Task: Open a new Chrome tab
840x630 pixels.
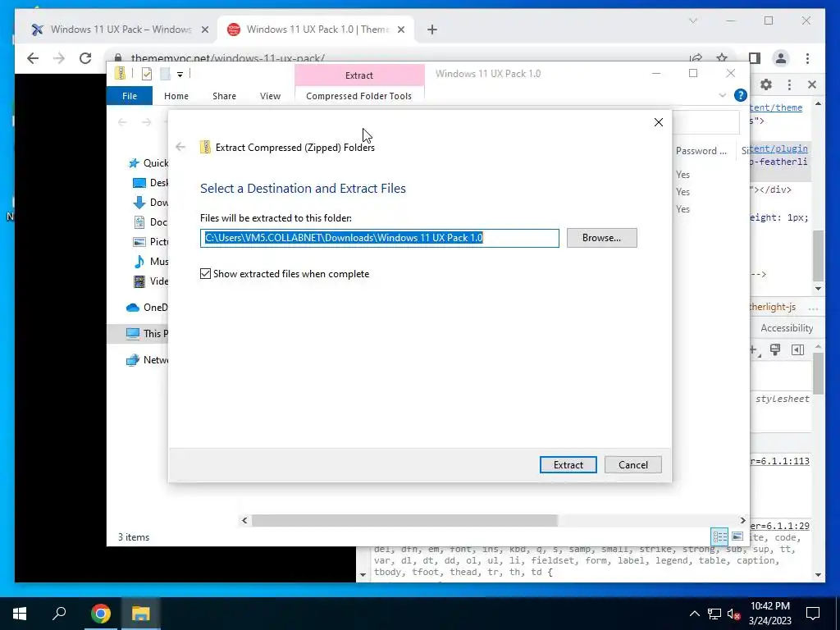Action: [432, 30]
